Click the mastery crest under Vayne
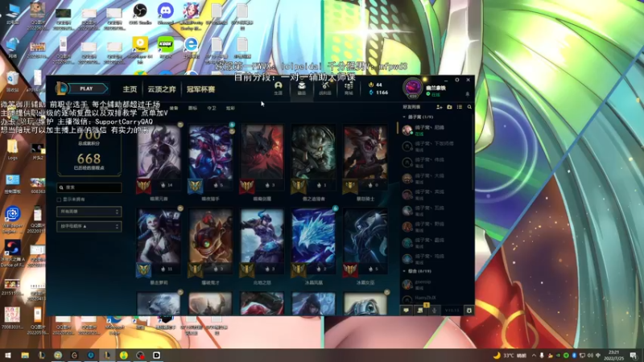 [x=195, y=187]
